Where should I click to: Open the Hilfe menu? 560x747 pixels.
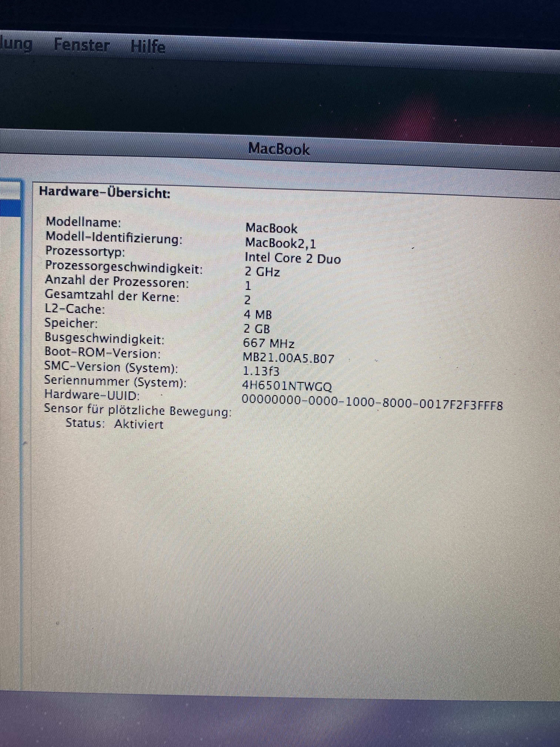148,47
